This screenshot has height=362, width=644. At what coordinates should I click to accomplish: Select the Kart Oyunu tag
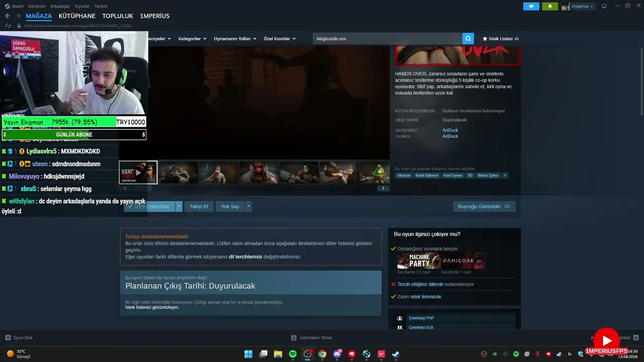(x=453, y=175)
